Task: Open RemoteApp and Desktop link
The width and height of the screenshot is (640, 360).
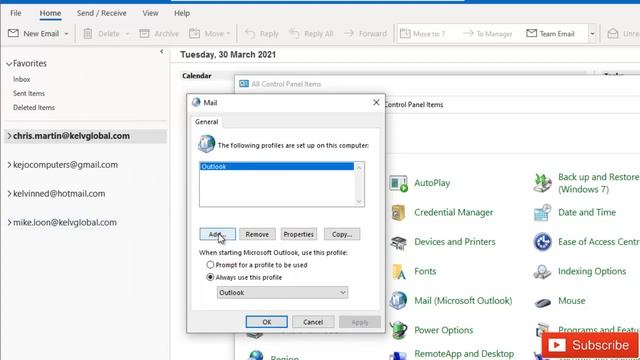Action: [464, 353]
